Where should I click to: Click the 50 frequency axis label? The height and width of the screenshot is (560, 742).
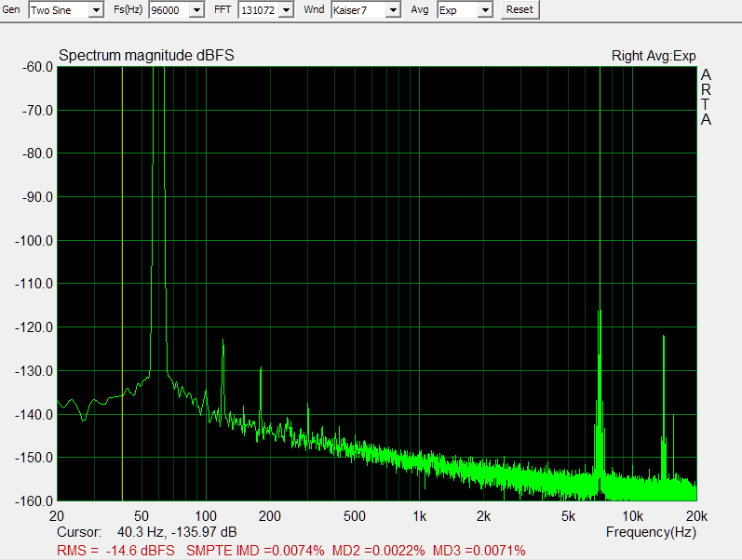click(142, 516)
